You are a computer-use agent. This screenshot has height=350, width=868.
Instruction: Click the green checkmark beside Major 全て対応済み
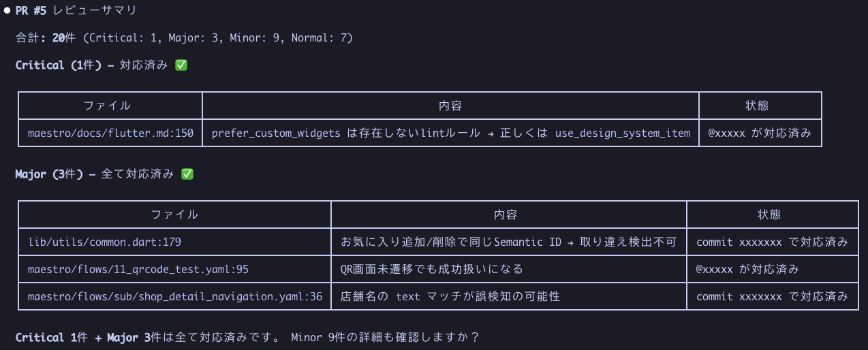coord(187,174)
